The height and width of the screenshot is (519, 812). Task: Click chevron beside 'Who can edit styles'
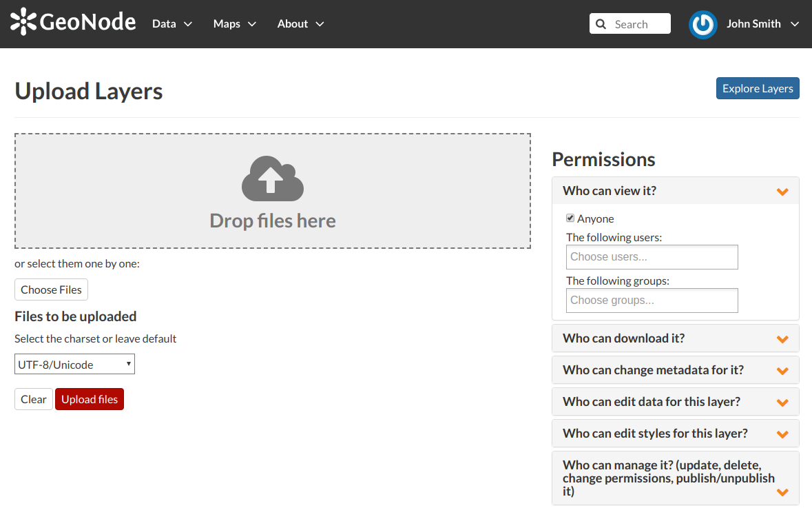pos(782,434)
